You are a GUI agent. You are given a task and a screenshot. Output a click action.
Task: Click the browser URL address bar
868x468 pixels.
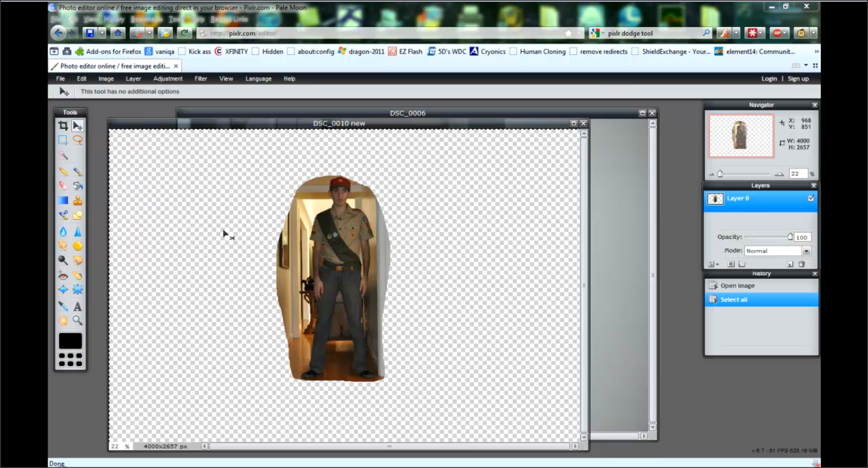(386, 33)
